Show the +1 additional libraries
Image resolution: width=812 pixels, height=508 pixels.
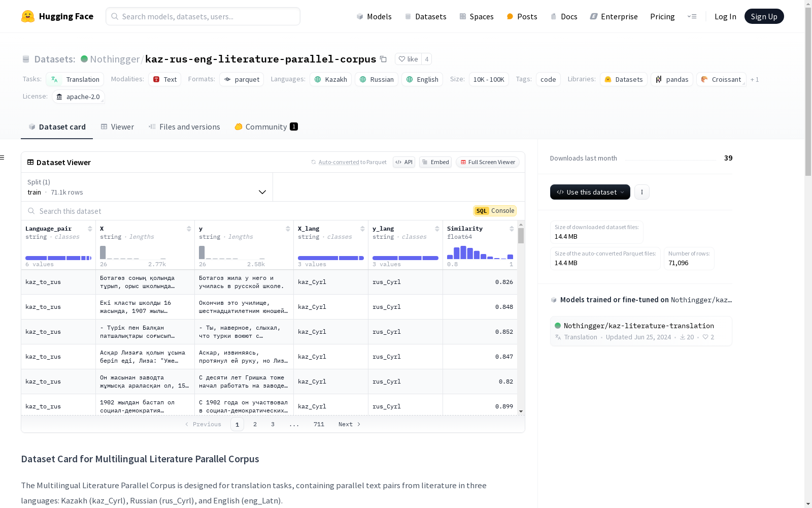coord(755,79)
